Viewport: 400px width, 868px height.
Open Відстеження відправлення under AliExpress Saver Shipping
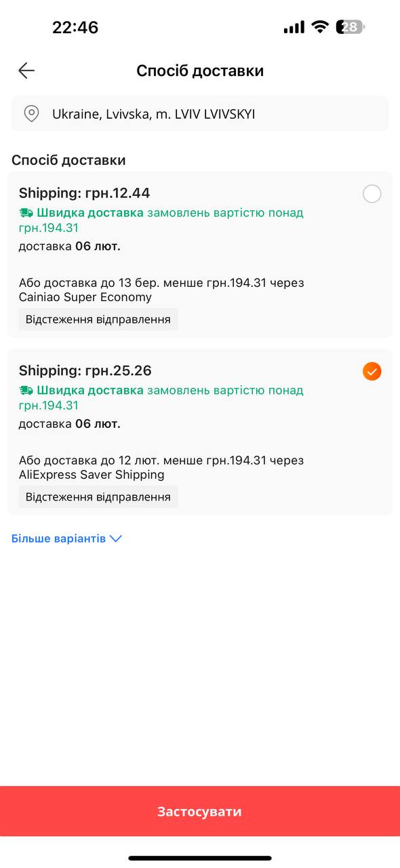click(98, 497)
